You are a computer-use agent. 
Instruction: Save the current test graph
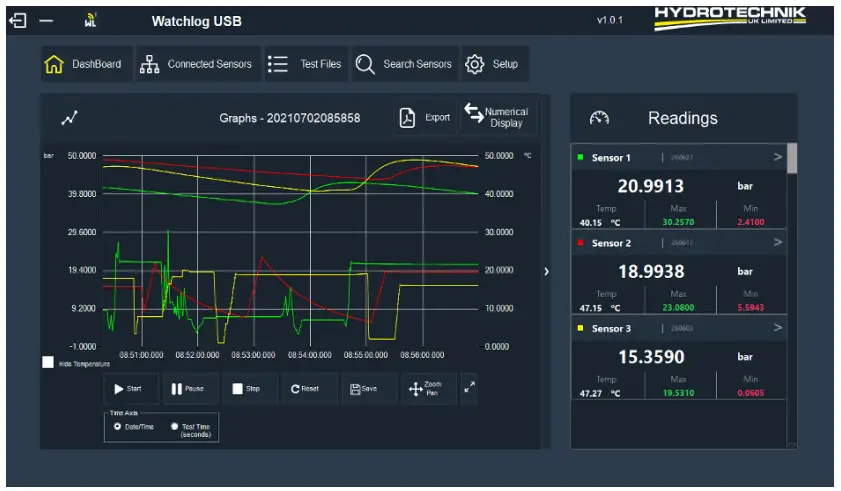[x=368, y=389]
